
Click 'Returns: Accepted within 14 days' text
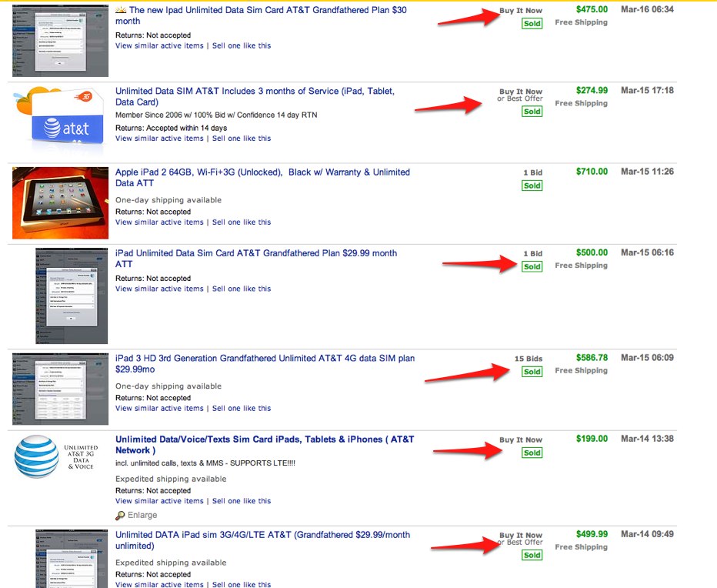[x=171, y=128]
